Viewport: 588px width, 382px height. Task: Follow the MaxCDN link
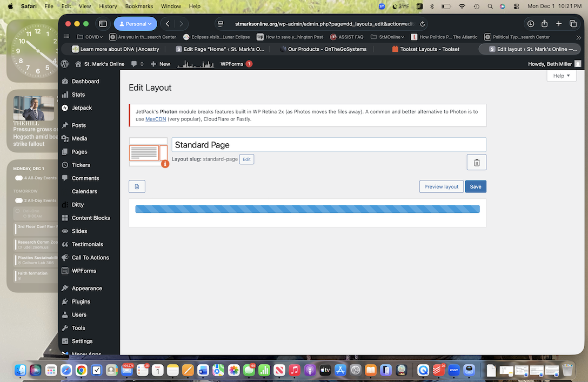click(x=156, y=119)
